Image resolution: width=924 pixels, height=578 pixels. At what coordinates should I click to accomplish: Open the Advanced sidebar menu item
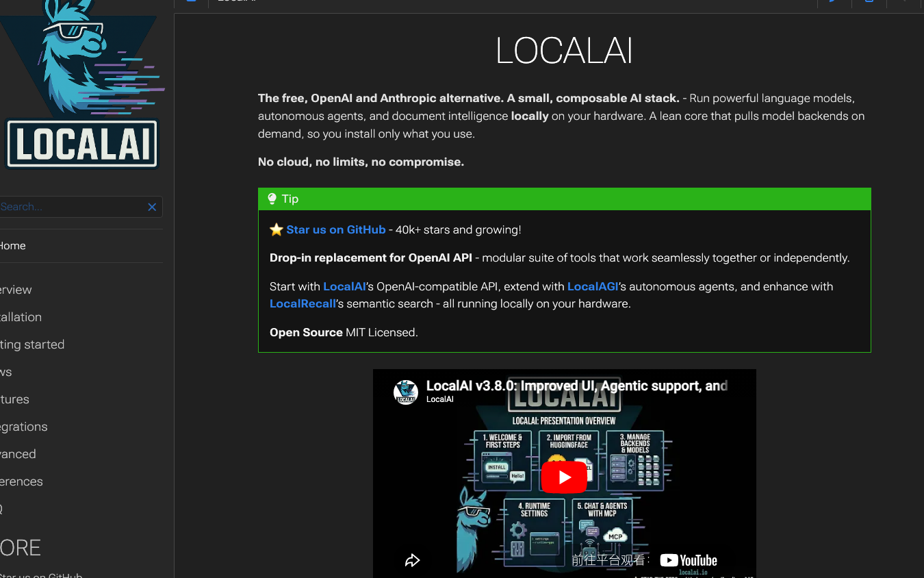[18, 454]
